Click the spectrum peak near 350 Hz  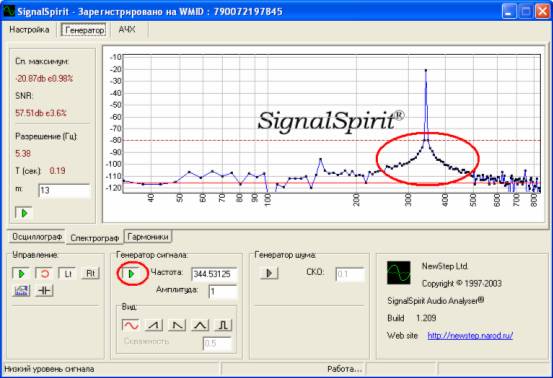426,70
